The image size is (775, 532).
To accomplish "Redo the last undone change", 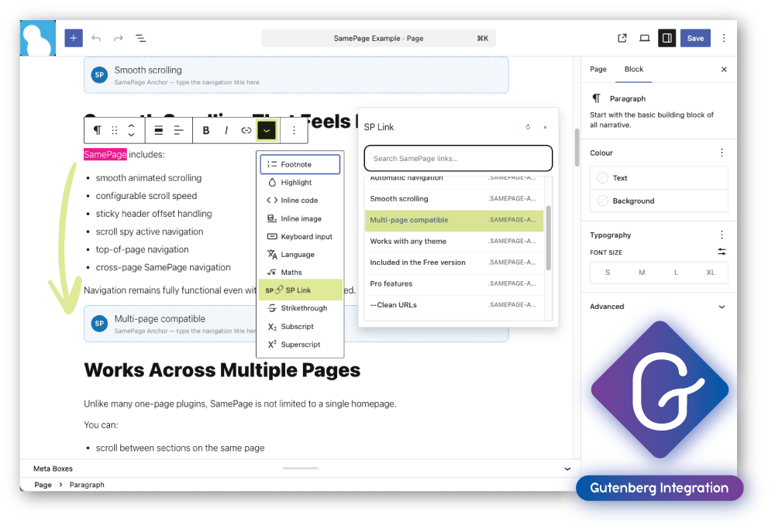I will [118, 38].
